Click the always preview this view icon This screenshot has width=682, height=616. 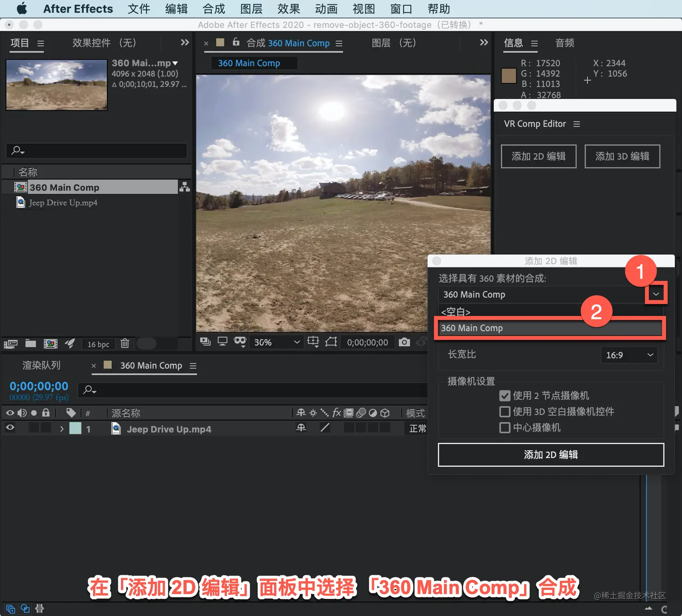coord(205,342)
